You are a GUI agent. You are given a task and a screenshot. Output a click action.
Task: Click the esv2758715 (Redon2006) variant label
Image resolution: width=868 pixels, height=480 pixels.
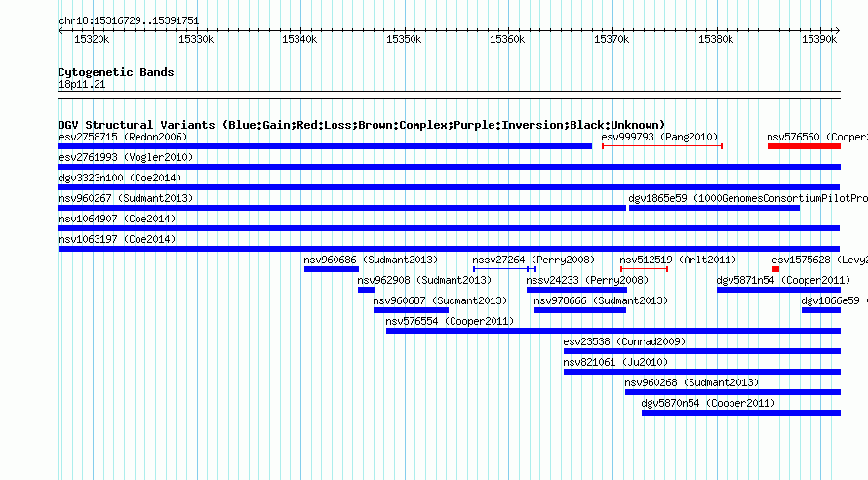pyautogui.click(x=123, y=137)
